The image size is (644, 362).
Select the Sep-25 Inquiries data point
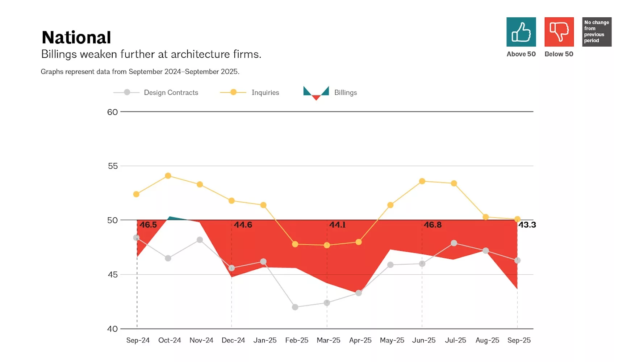(517, 219)
